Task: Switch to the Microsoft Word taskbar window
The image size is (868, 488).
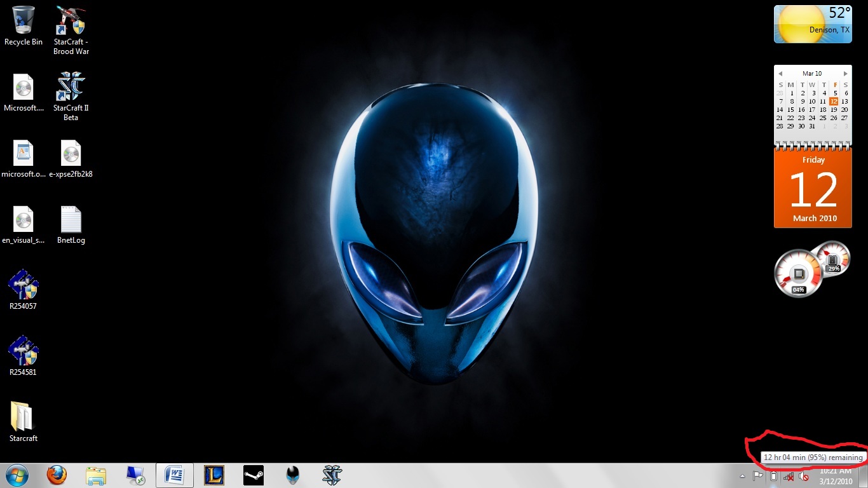Action: pos(175,475)
